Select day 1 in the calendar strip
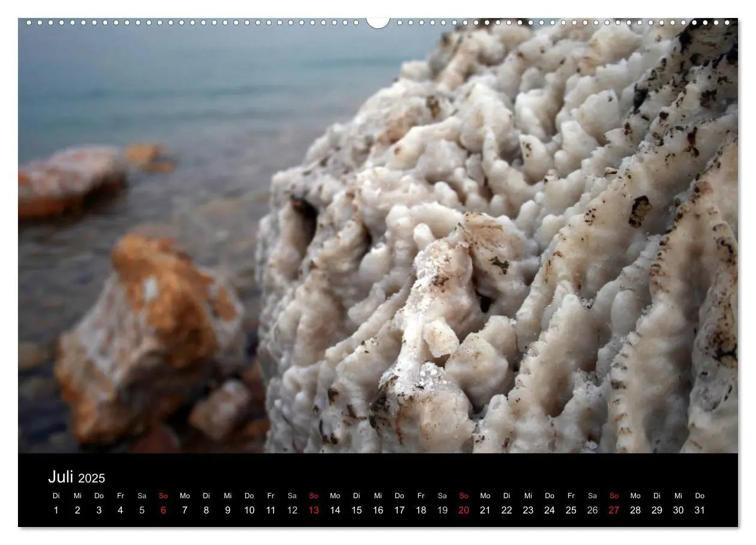The image size is (756, 545). click(56, 510)
